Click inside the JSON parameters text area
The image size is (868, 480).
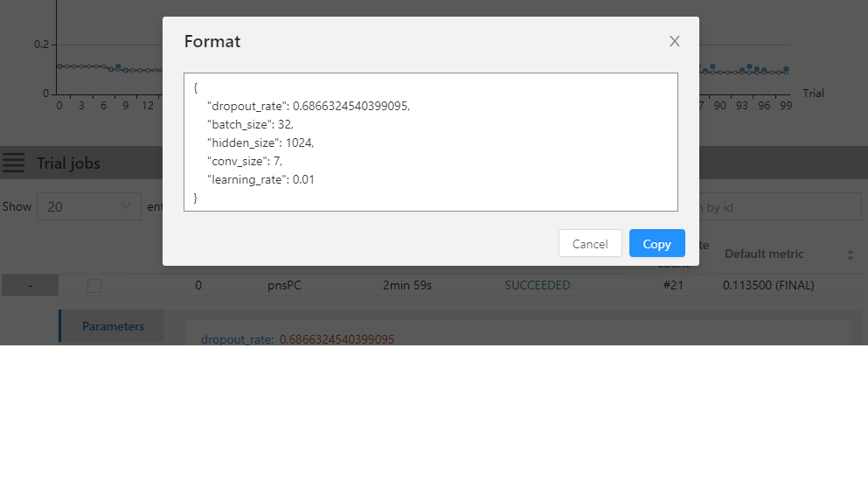[430, 142]
